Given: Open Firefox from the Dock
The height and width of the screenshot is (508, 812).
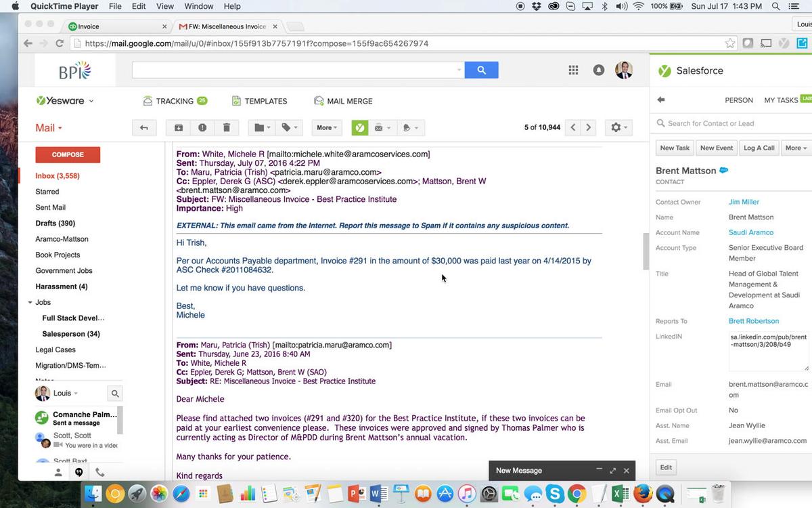Looking at the screenshot, I should coord(643,493).
